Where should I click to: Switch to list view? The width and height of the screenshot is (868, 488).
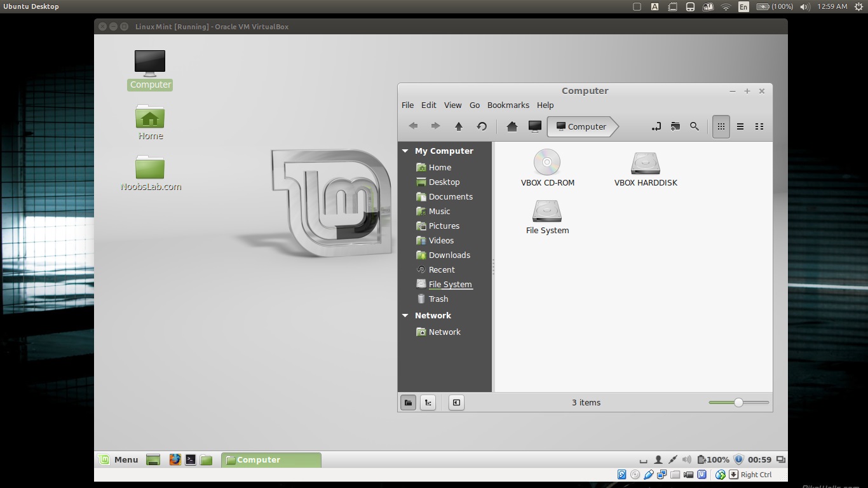[x=740, y=126]
